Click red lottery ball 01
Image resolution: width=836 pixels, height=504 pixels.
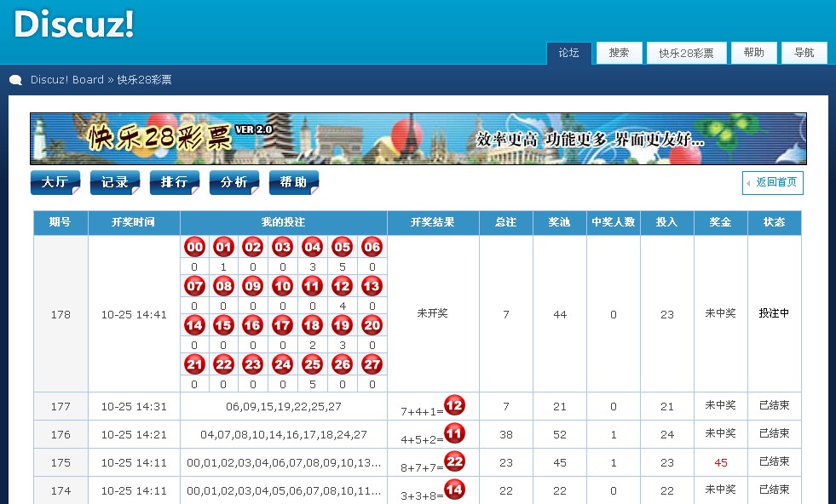pyautogui.click(x=223, y=247)
